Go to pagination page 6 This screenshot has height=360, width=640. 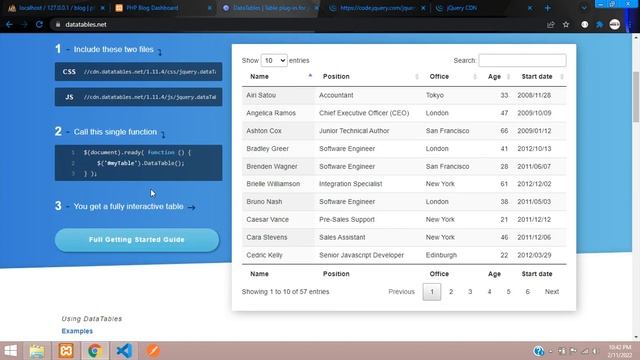[x=528, y=292]
